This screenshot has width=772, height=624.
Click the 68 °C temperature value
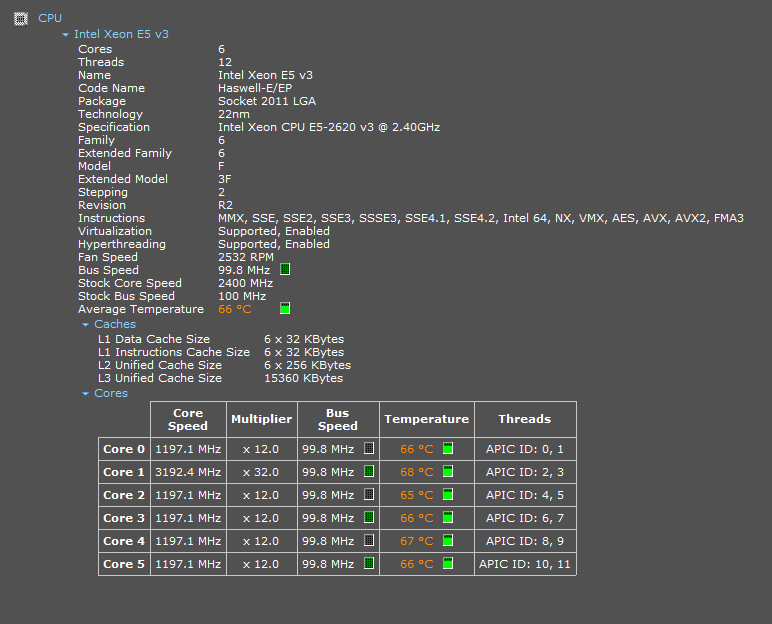(417, 472)
